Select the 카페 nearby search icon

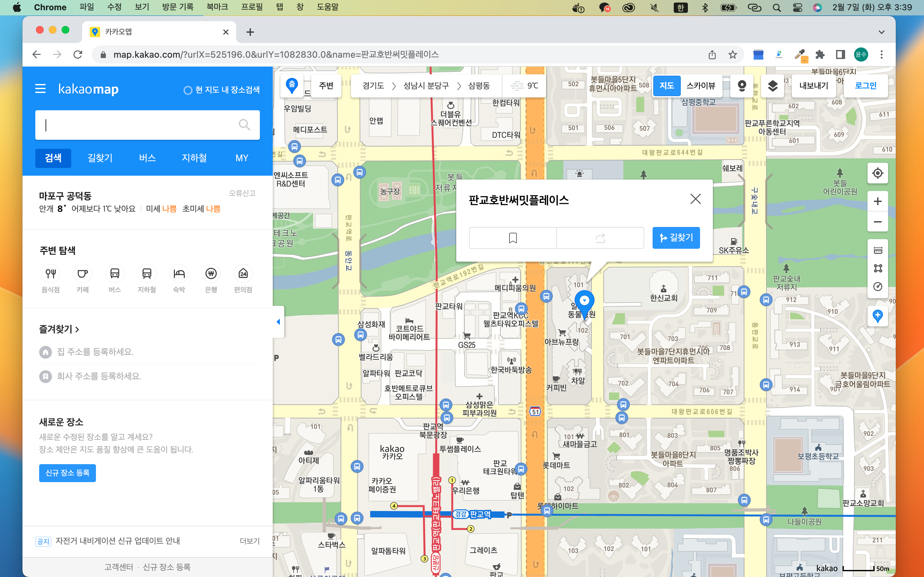(x=83, y=274)
